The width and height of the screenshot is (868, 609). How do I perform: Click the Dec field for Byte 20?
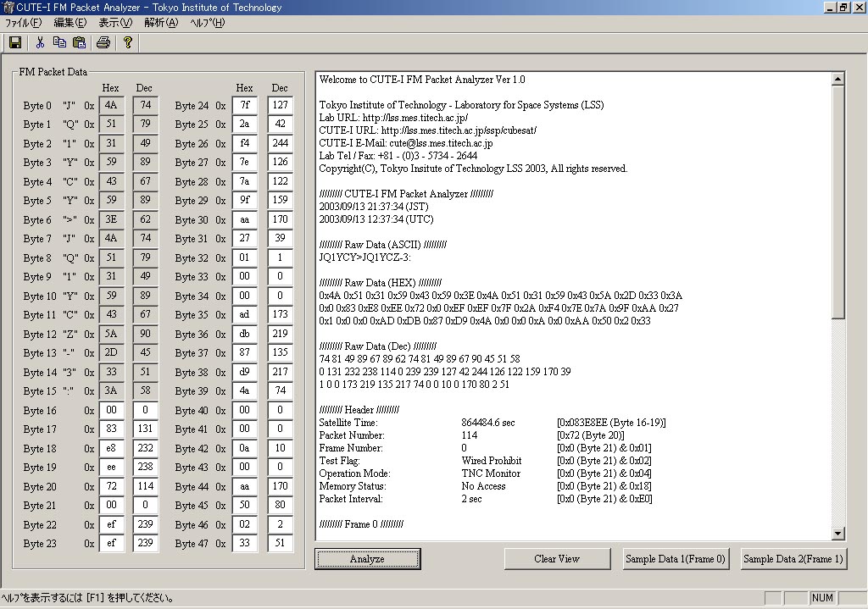click(x=145, y=487)
